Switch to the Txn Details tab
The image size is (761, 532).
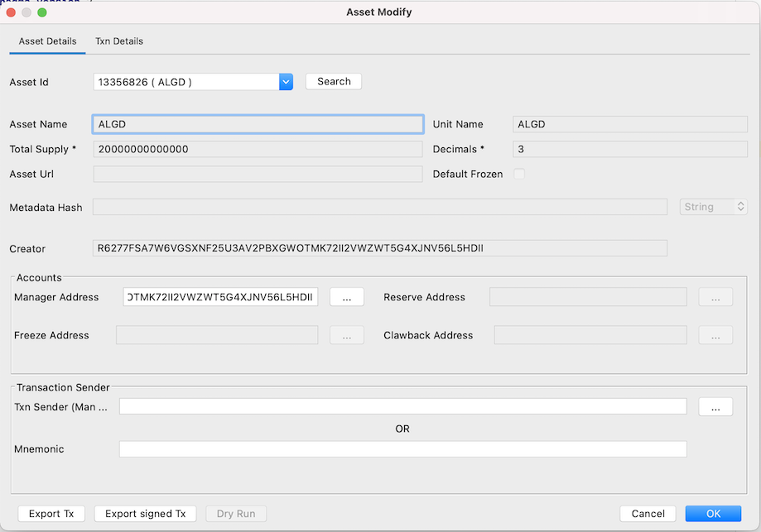118,41
